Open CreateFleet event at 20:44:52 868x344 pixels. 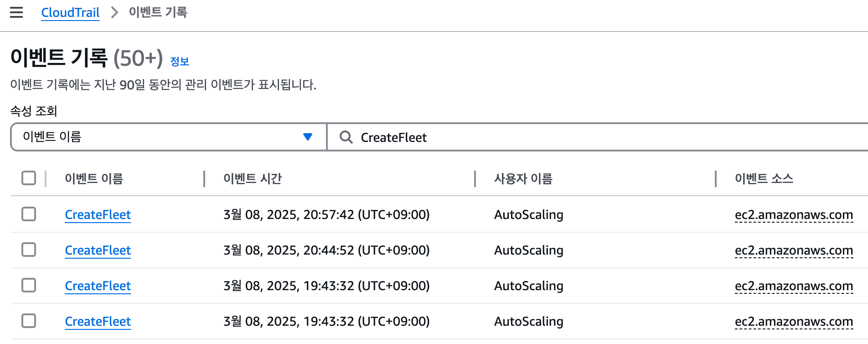[x=98, y=250]
